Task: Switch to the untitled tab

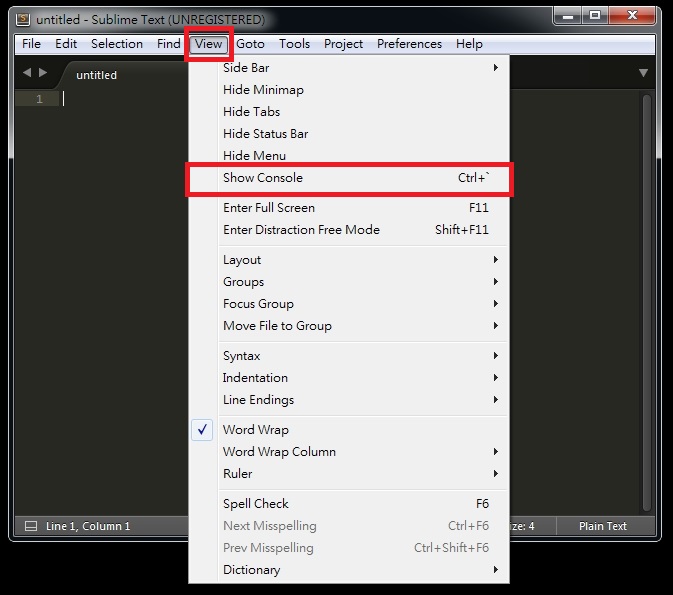Action: 97,75
